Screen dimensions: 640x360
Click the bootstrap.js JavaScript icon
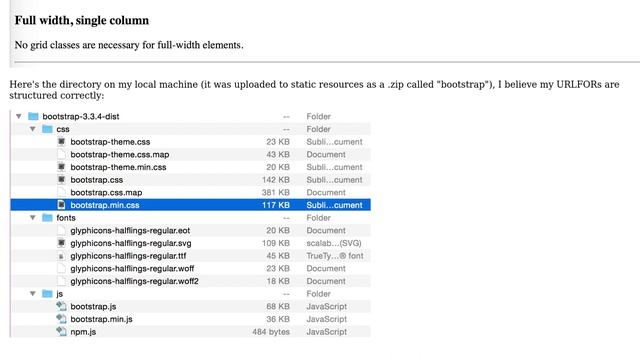point(61,306)
